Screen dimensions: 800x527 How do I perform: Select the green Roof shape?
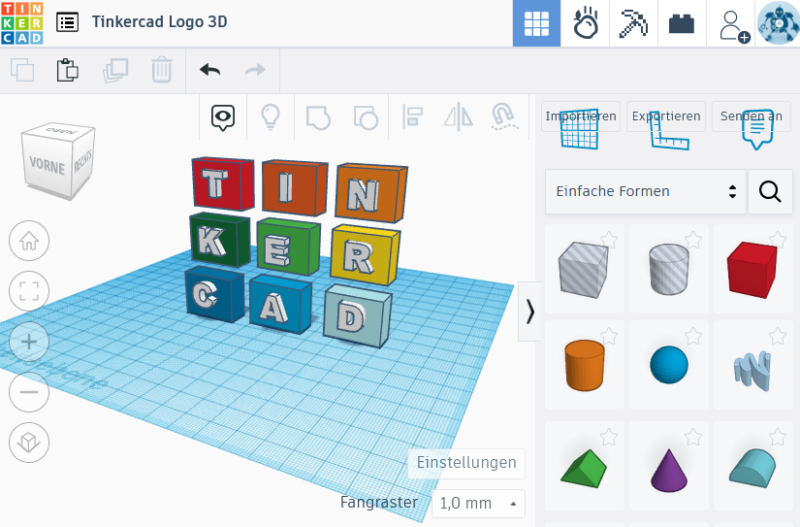584,469
